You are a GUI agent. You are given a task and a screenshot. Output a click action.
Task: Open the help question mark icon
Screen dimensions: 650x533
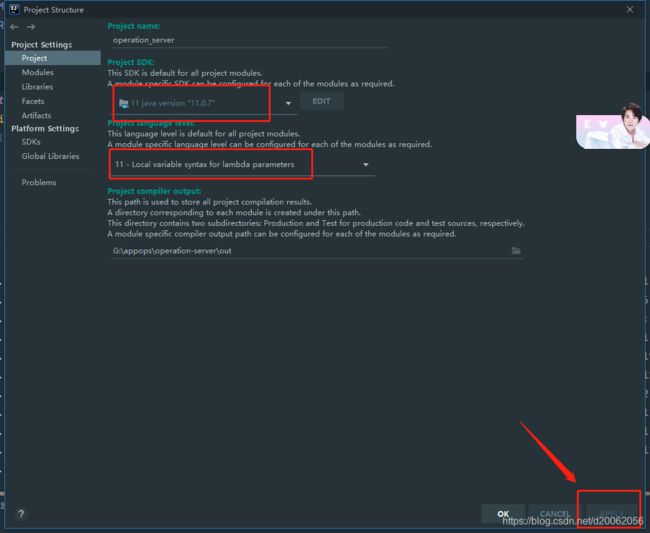point(21,514)
